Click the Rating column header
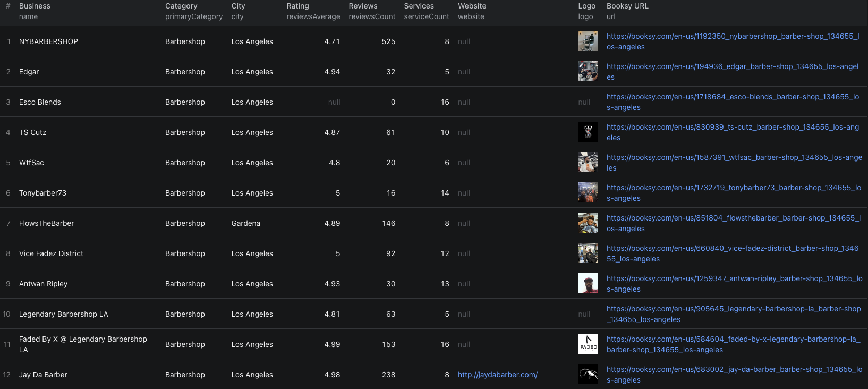The height and width of the screenshot is (389, 868). pos(313,11)
